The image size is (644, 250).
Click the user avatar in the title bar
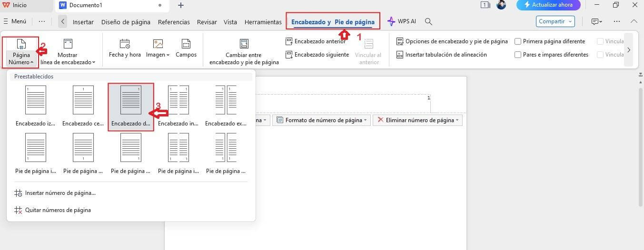pos(501,5)
